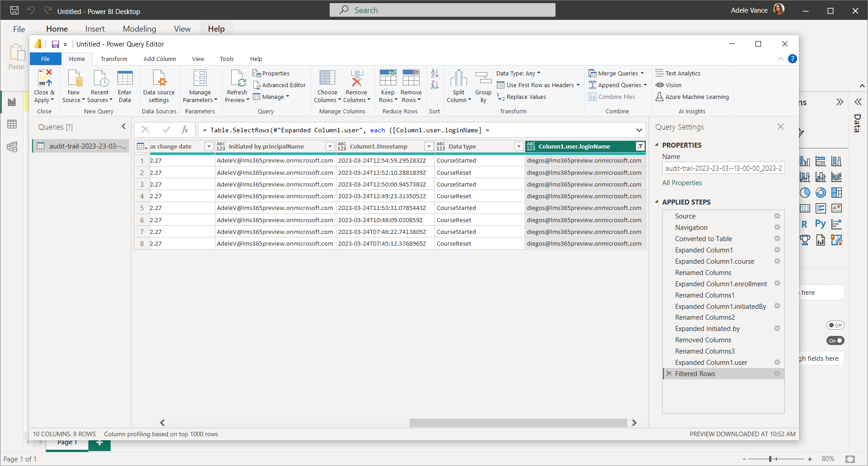Collapse the Queries pane
The width and height of the screenshot is (868, 466).
click(x=124, y=127)
